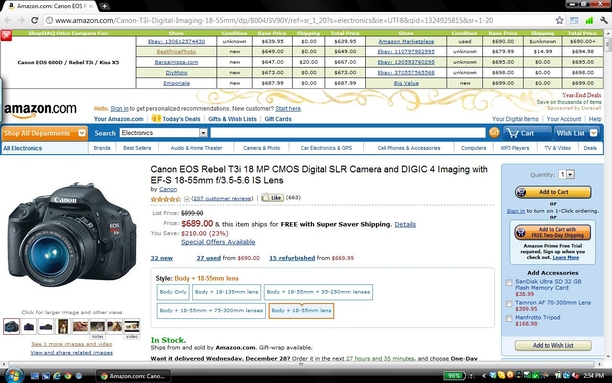Image resolution: width=612 pixels, height=383 pixels.
Task: Click the Add to Cart button
Action: (x=553, y=192)
